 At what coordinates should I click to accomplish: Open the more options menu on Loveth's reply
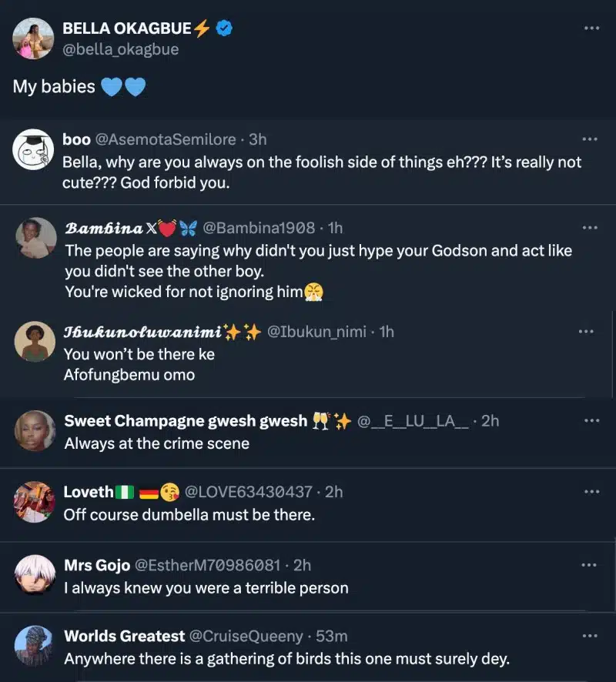pyautogui.click(x=591, y=493)
